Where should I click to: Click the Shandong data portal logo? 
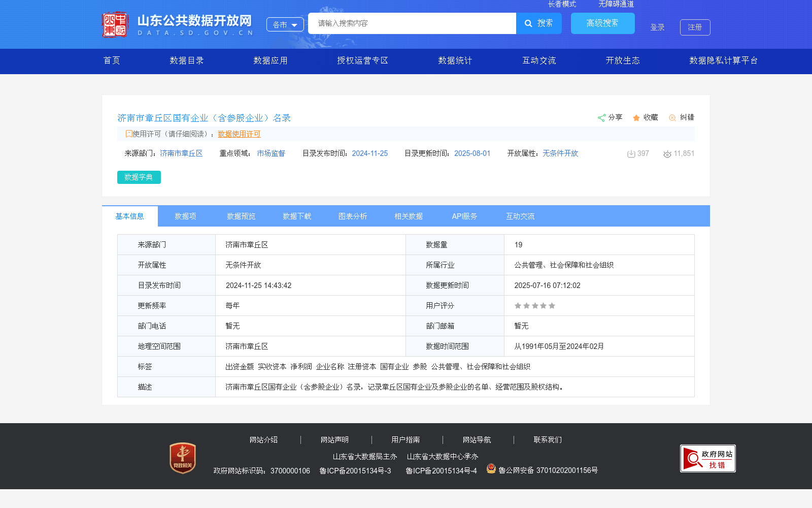(x=178, y=24)
